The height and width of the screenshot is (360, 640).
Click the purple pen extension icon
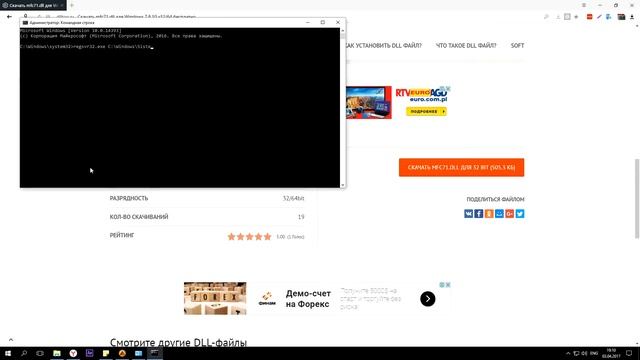pyautogui.click(x=599, y=17)
